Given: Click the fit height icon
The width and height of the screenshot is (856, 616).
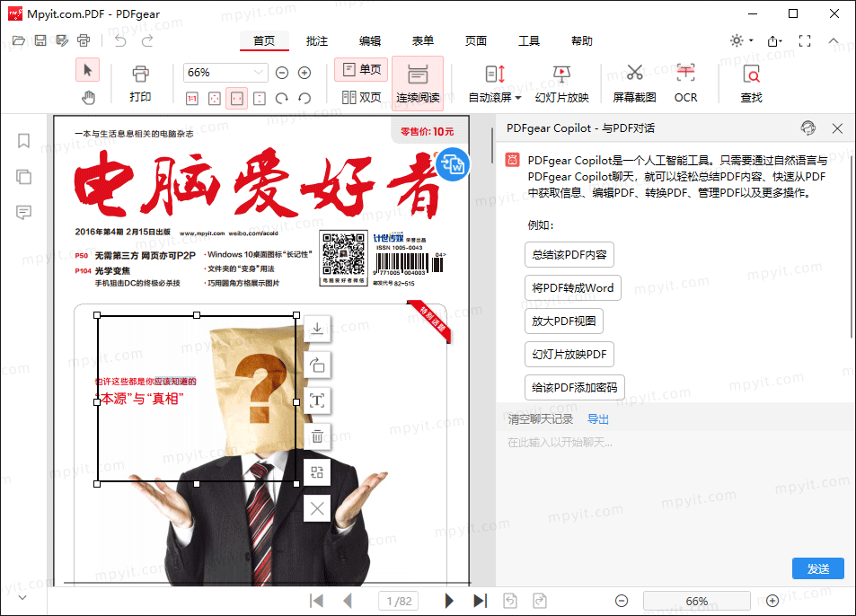Looking at the screenshot, I should (x=260, y=98).
